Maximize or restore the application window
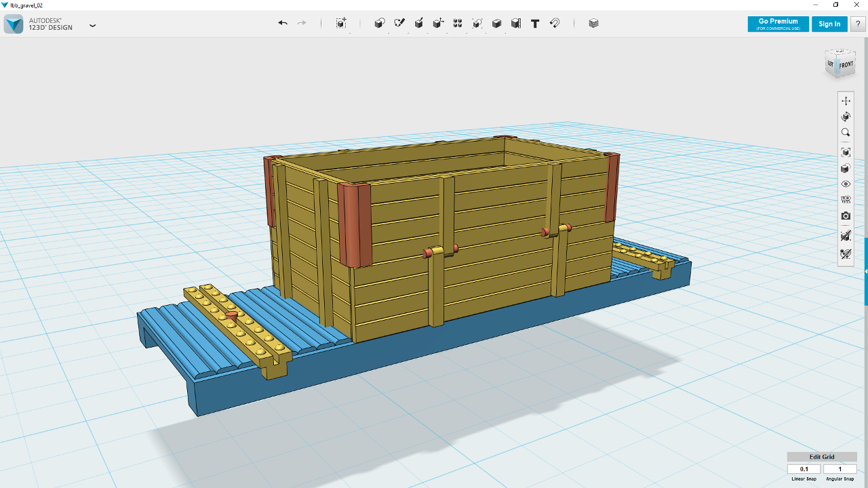This screenshot has height=488, width=868. pos(835,5)
